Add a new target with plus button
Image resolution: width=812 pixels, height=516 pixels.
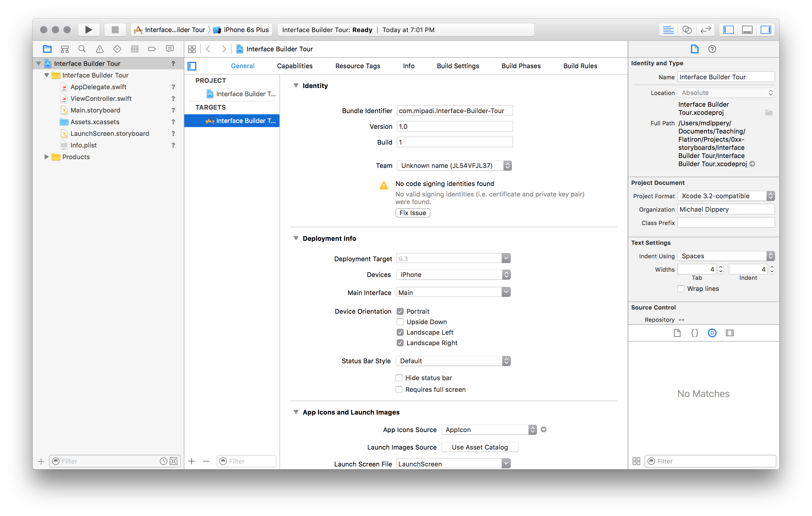tap(192, 461)
